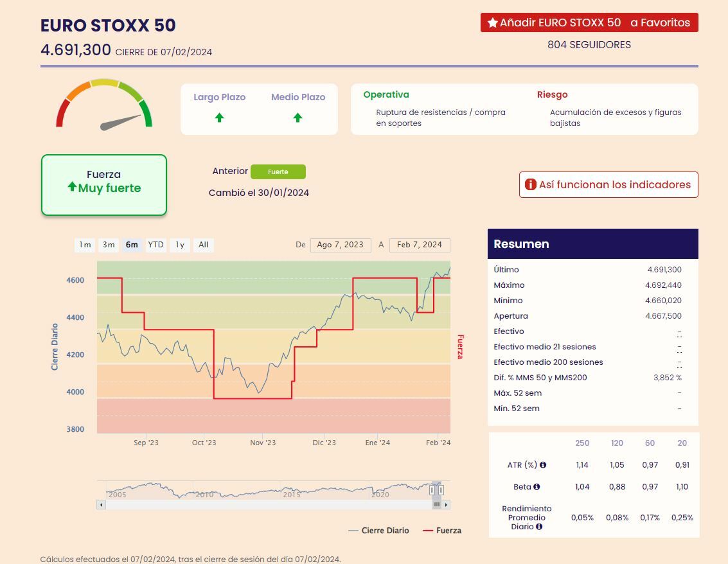Click Añadir EURO STOXX 50 a Favoritos
728x564 pixels.
589,23
